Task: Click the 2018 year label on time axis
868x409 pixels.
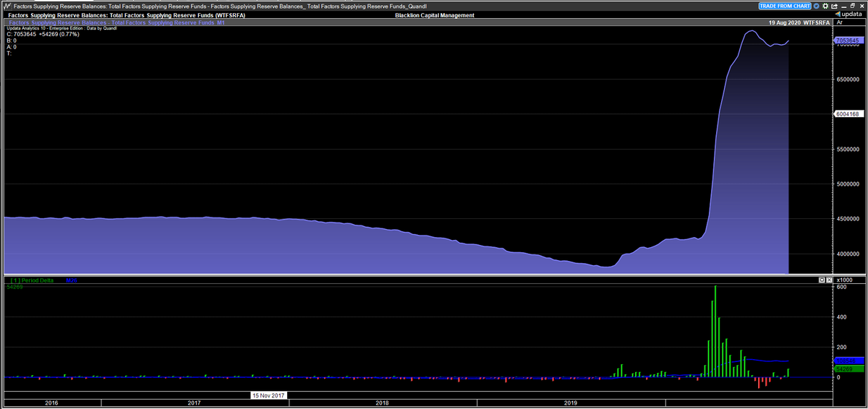Action: pyautogui.click(x=382, y=403)
